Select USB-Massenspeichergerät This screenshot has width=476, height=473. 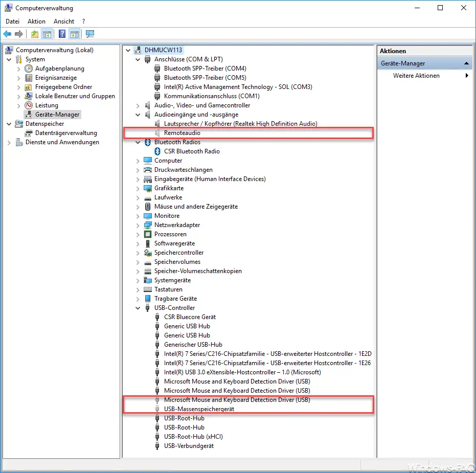[199, 409]
